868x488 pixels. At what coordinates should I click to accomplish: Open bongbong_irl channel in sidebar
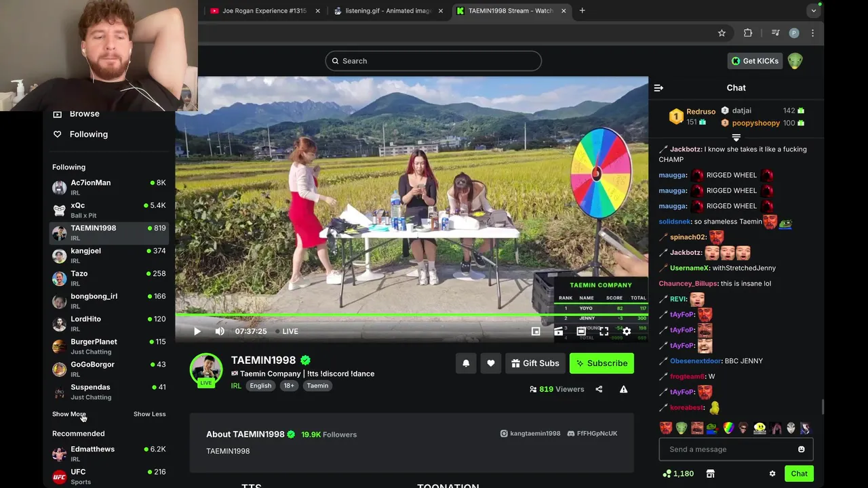point(108,301)
